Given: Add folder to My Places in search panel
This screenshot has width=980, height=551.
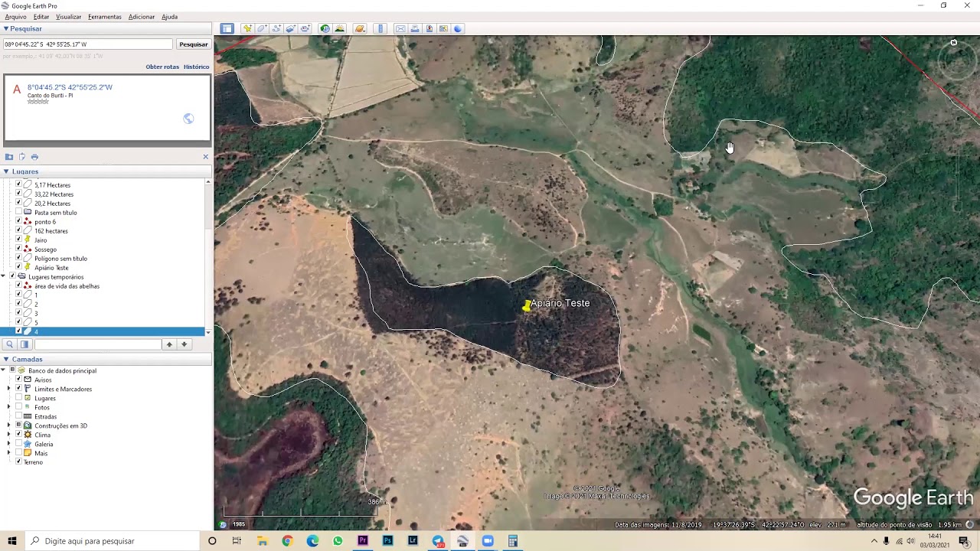Looking at the screenshot, I should pyautogui.click(x=9, y=157).
